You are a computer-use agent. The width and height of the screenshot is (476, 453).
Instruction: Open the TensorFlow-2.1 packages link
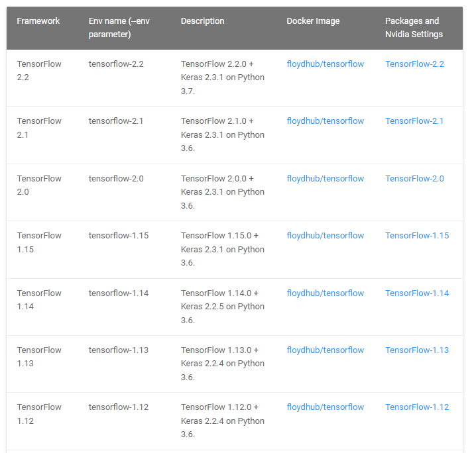coord(414,121)
